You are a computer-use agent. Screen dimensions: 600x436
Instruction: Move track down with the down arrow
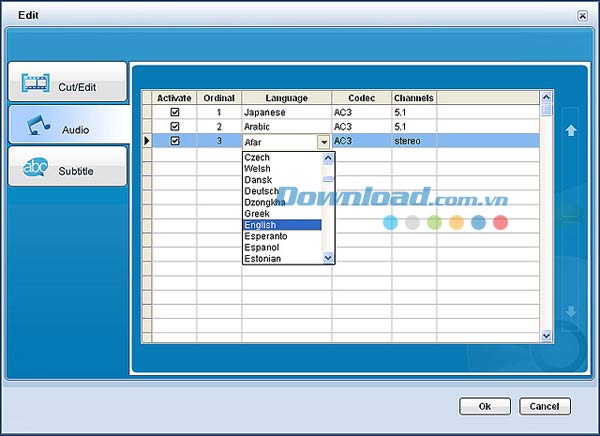click(x=571, y=311)
